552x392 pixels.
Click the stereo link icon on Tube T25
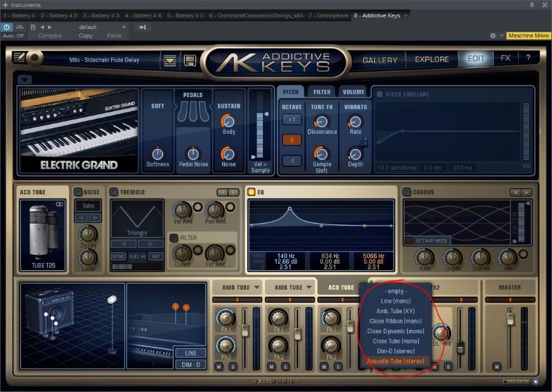tap(59, 204)
